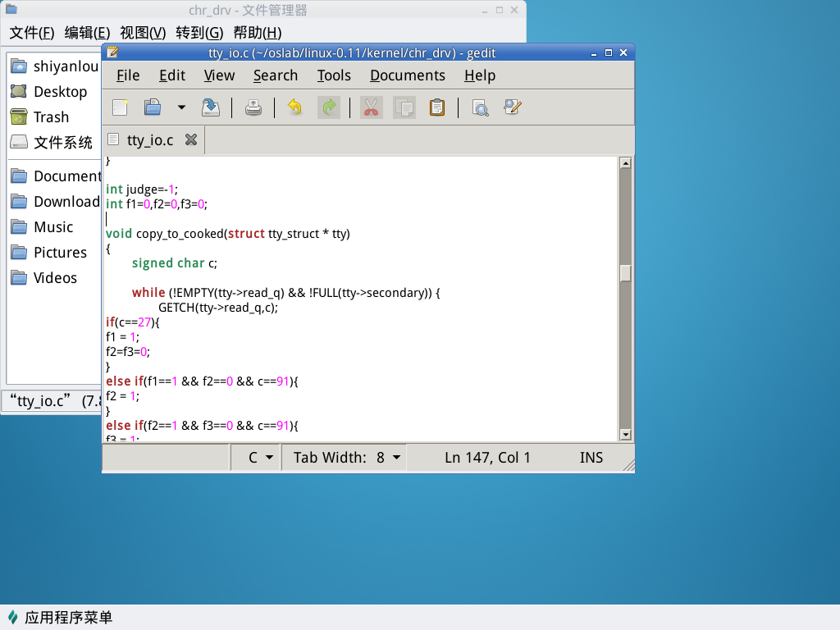
Task: Close the tty_io.c tab
Action: (x=191, y=140)
